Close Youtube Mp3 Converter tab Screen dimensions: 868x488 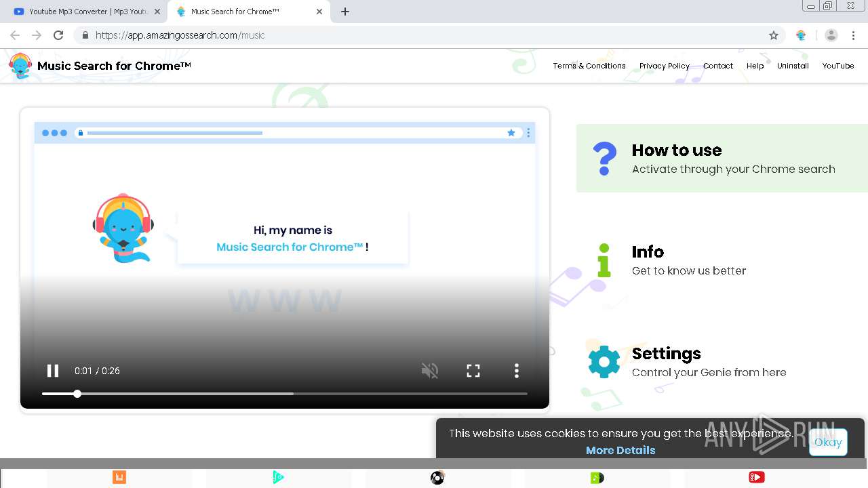click(x=157, y=12)
